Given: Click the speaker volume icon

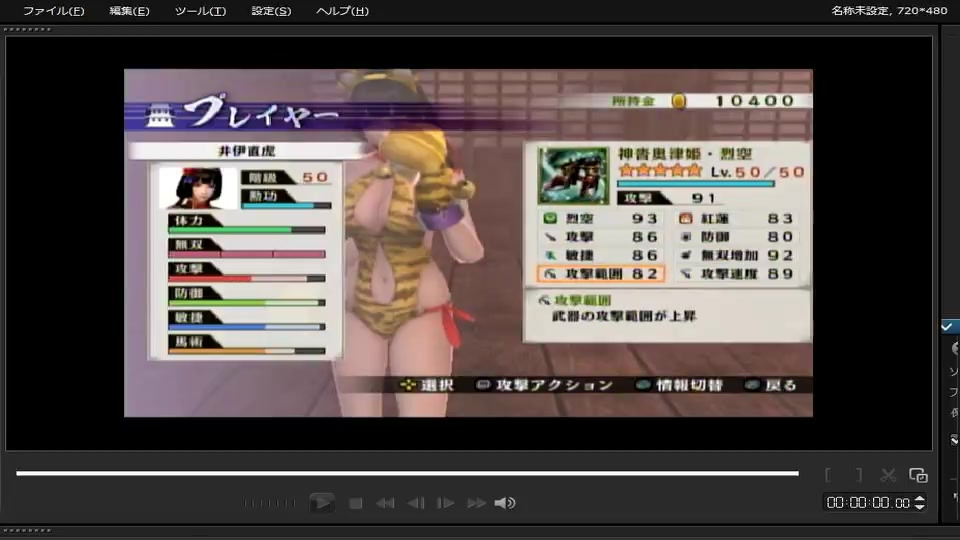Looking at the screenshot, I should pyautogui.click(x=504, y=503).
